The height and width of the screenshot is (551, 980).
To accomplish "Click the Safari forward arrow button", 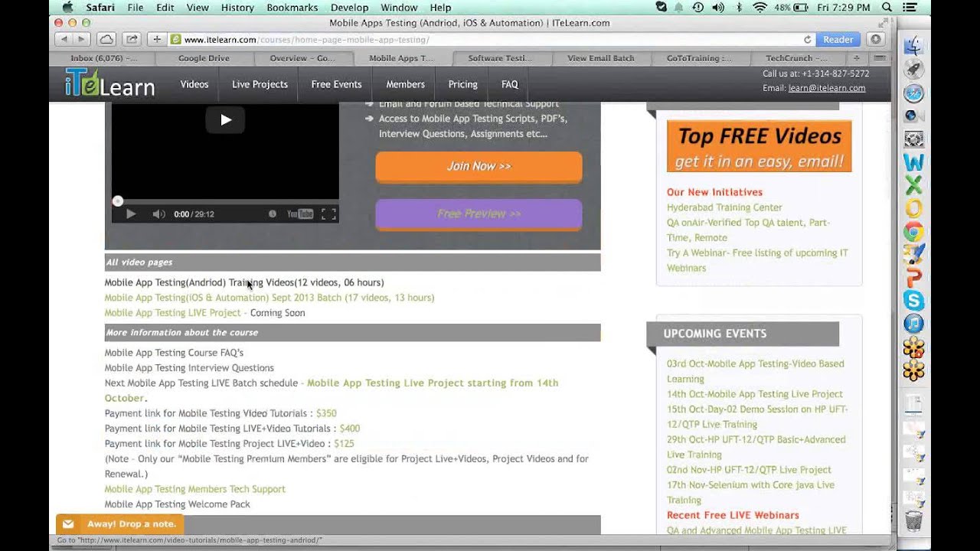I will [81, 39].
